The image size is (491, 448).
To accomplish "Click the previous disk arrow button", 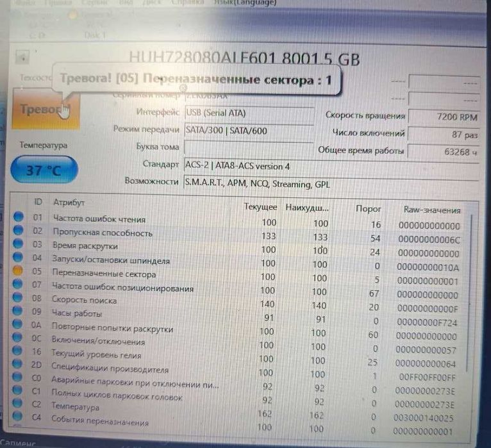I will [x=22, y=57].
